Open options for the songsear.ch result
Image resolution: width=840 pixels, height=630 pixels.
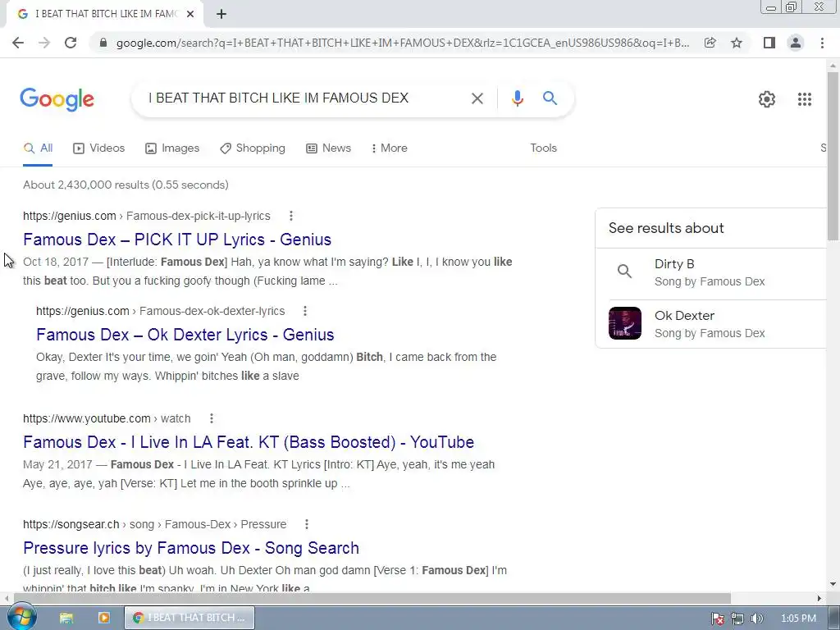(x=307, y=524)
